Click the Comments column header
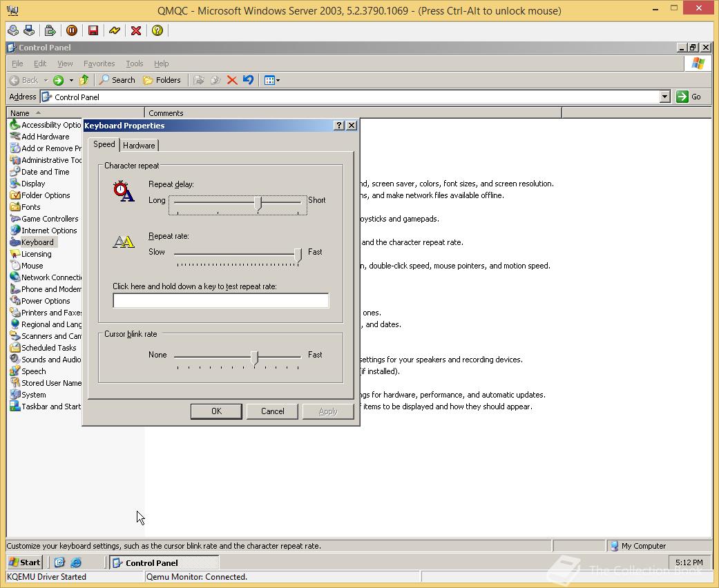719x588 pixels. pyautogui.click(x=353, y=112)
